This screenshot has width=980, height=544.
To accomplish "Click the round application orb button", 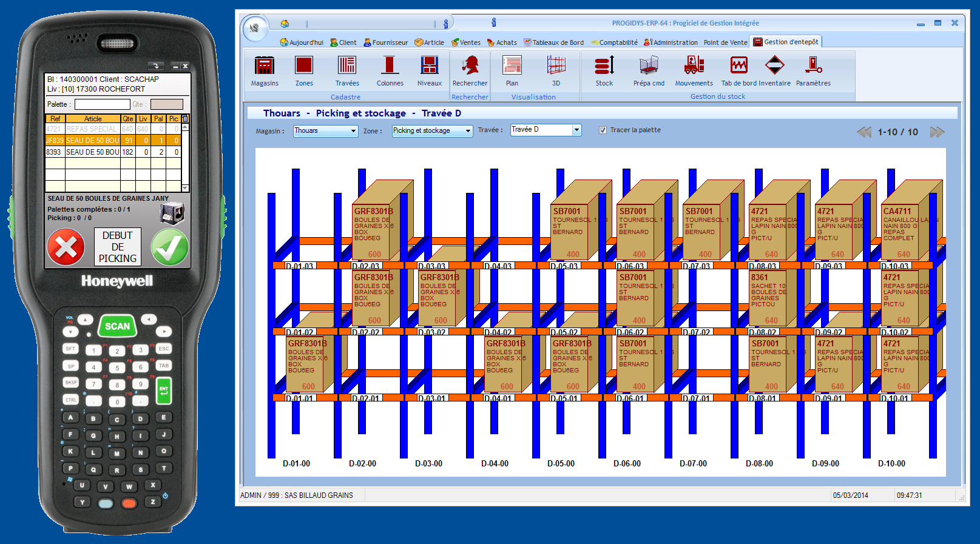I will (x=255, y=28).
